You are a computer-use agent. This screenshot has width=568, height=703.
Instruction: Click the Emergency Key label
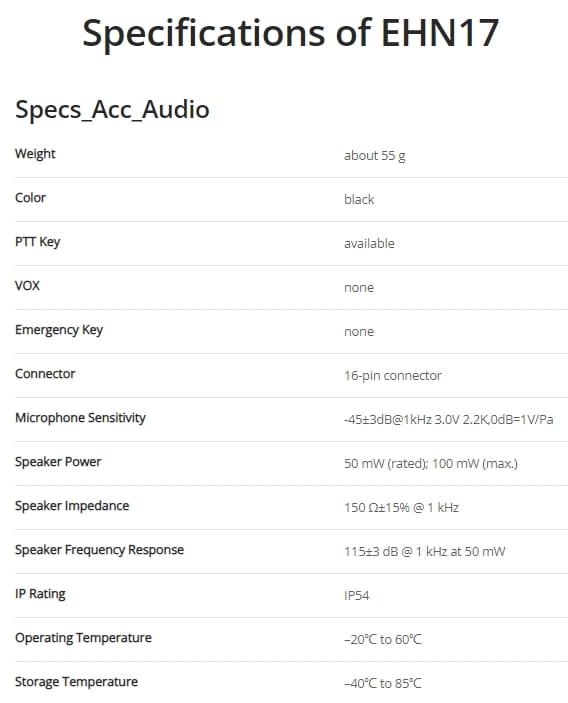59,330
